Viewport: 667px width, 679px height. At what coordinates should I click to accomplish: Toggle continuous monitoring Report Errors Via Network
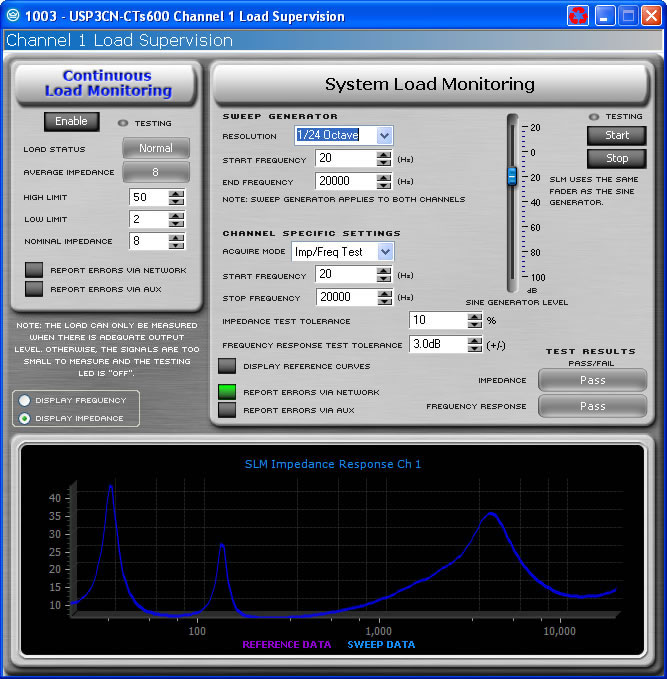tap(34, 270)
